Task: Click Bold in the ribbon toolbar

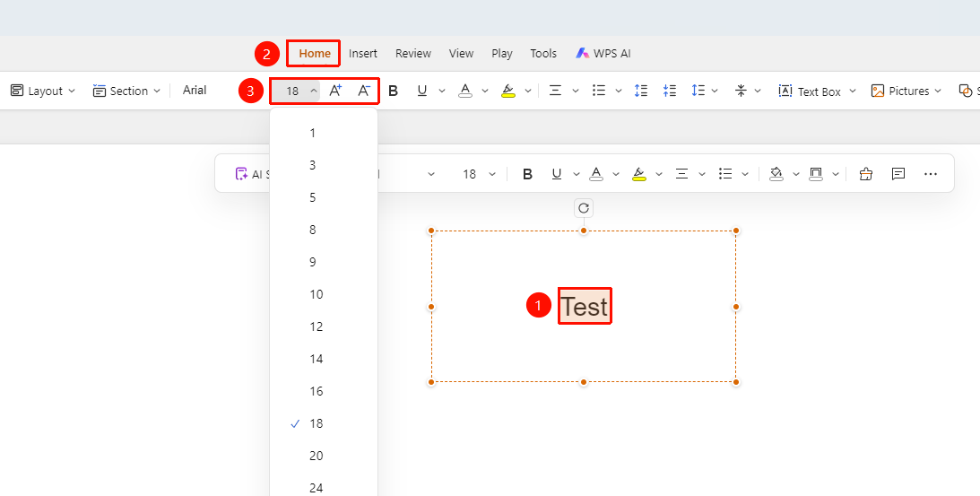Action: (x=393, y=91)
